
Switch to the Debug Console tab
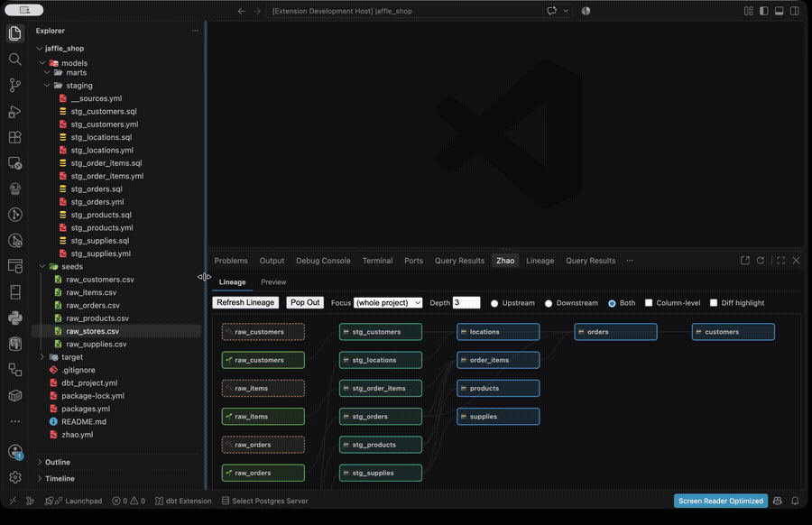323,261
